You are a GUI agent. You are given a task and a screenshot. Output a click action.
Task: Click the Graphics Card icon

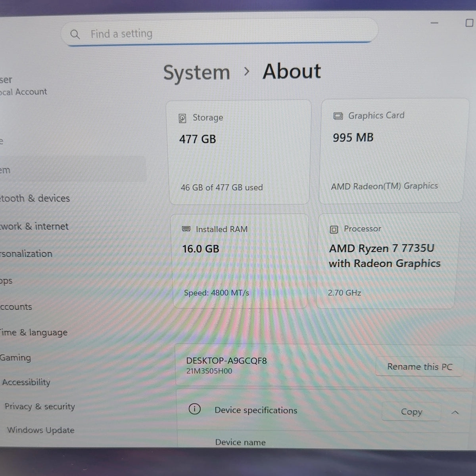tap(338, 116)
